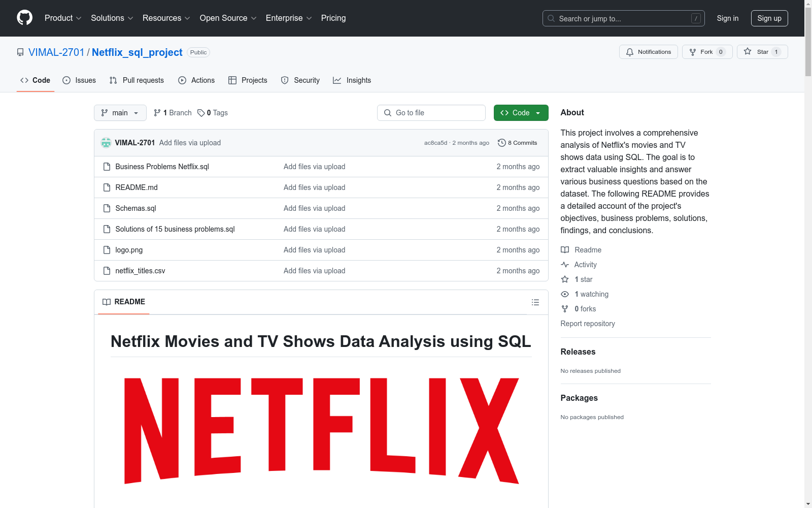Click the "No packages published" text
This screenshot has height=508, width=812.
592,417
